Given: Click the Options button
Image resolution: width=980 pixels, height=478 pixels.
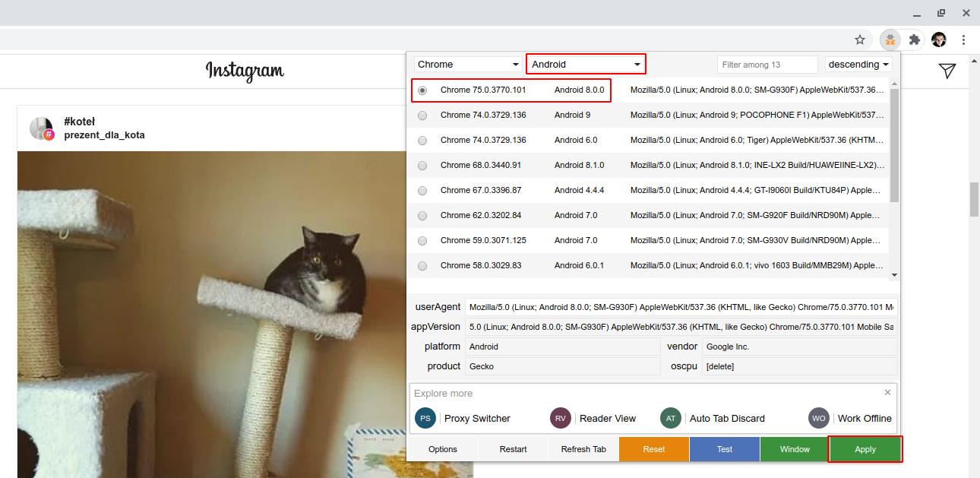Looking at the screenshot, I should (443, 449).
